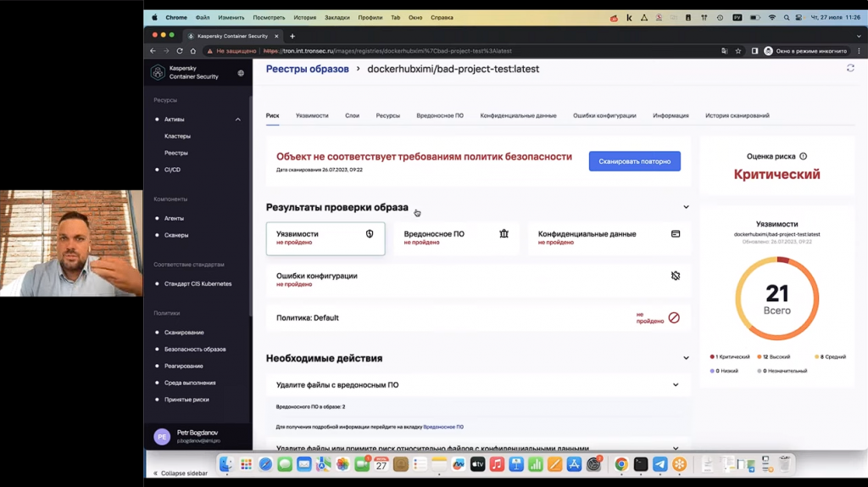Viewport: 868px width, 487px height.
Task: Open the Файл menu in menu bar
Action: (x=202, y=18)
